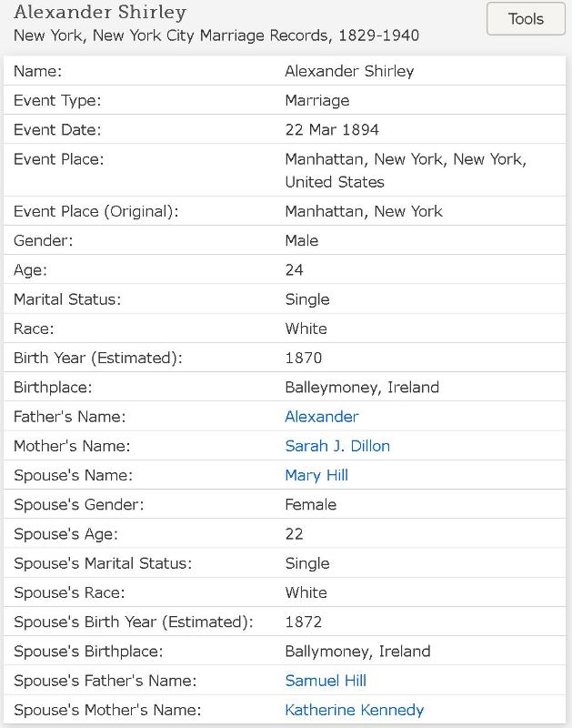Image resolution: width=572 pixels, height=728 pixels.
Task: Open spouse Mary Hill link
Action: coord(316,475)
